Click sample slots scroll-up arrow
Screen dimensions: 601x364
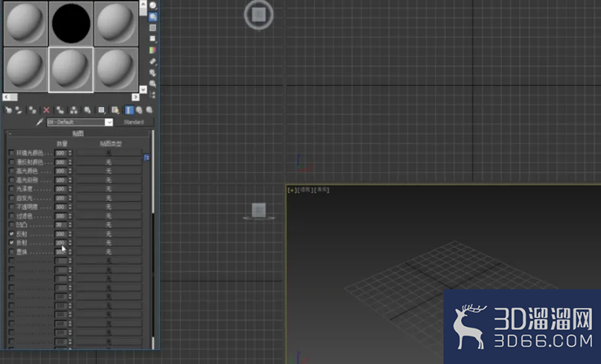(x=143, y=4)
